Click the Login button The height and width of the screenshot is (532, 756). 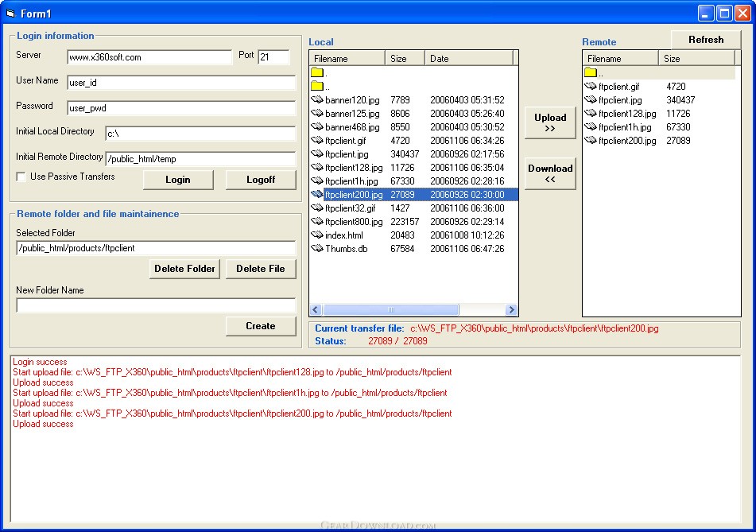178,180
